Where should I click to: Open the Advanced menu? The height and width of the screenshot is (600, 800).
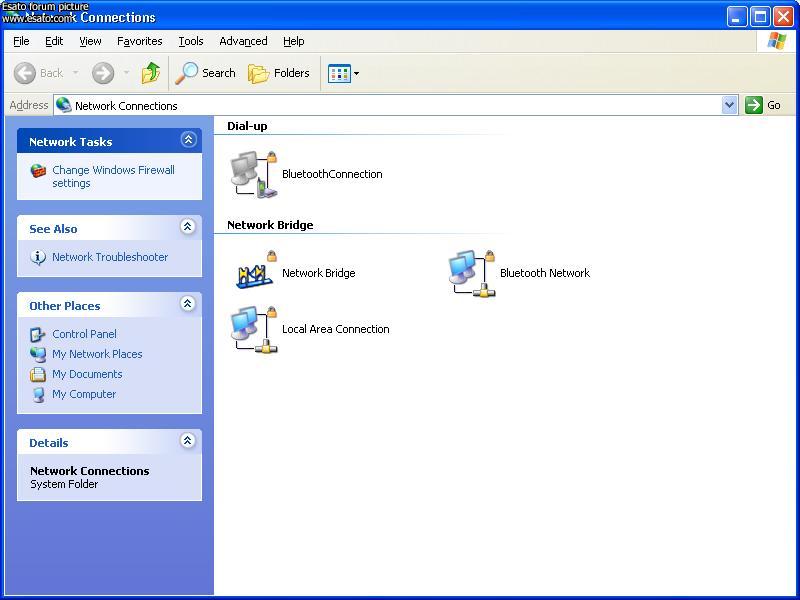pyautogui.click(x=243, y=41)
